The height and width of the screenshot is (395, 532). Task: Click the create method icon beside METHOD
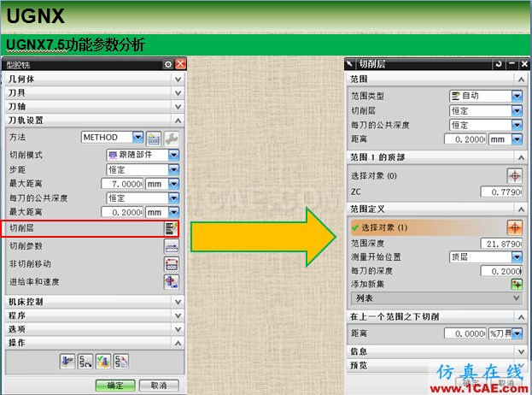[154, 139]
